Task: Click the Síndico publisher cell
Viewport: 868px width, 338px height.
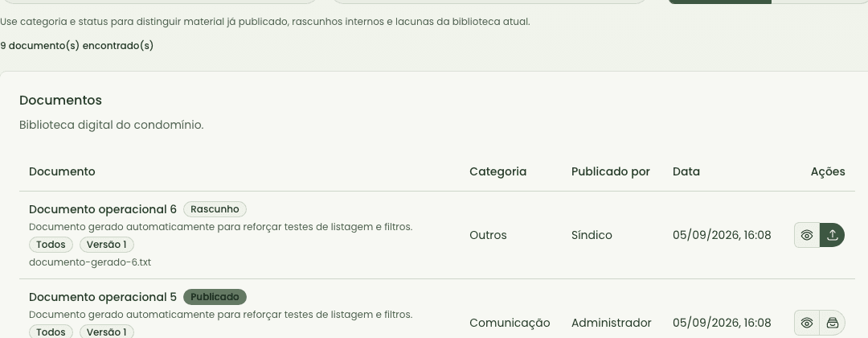Action: tap(592, 235)
